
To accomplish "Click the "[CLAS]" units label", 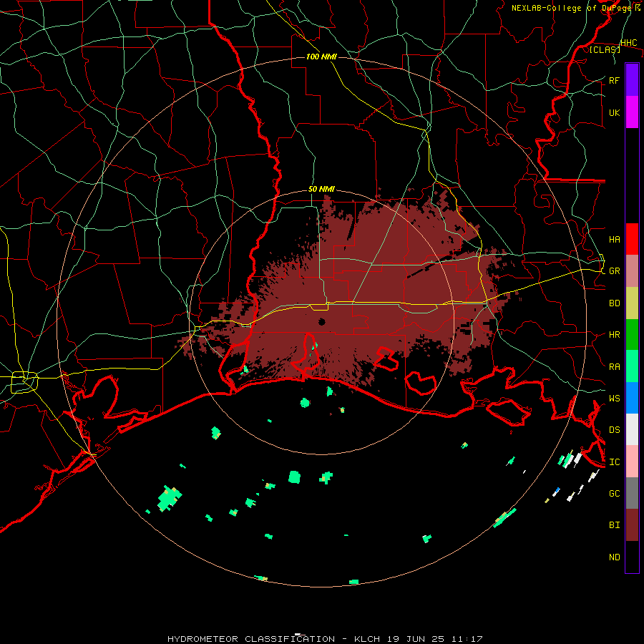I will (x=605, y=49).
